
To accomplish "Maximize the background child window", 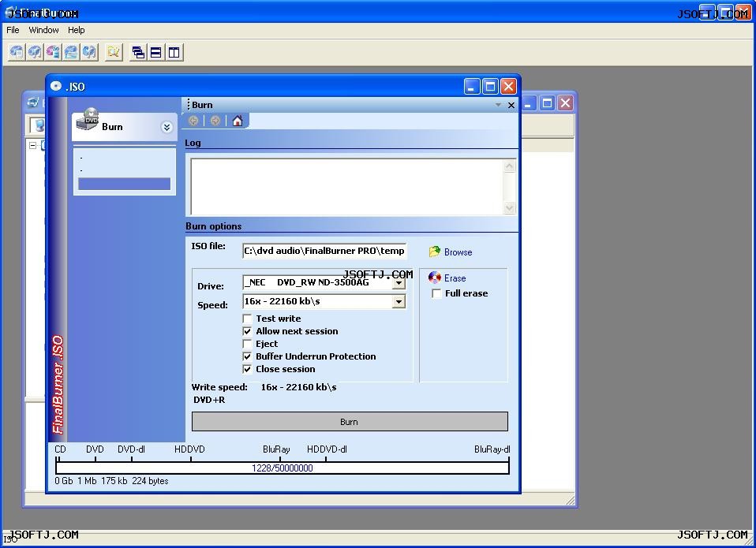I will (x=547, y=103).
